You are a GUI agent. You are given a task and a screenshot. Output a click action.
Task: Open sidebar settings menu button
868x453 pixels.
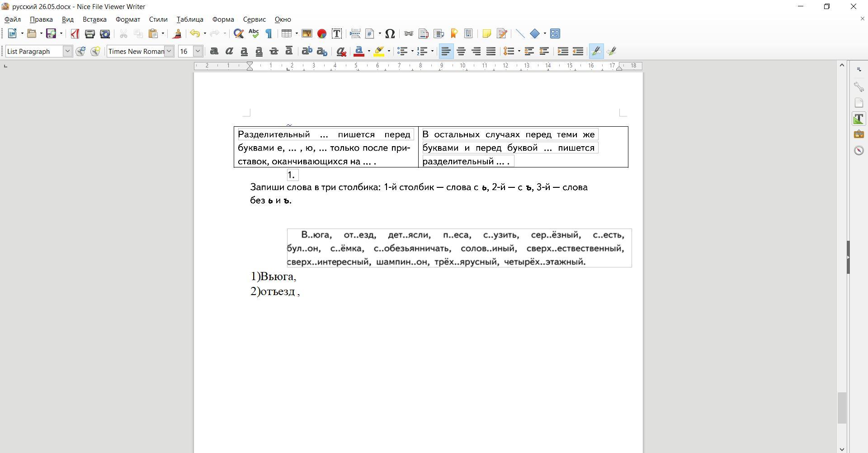(859, 70)
